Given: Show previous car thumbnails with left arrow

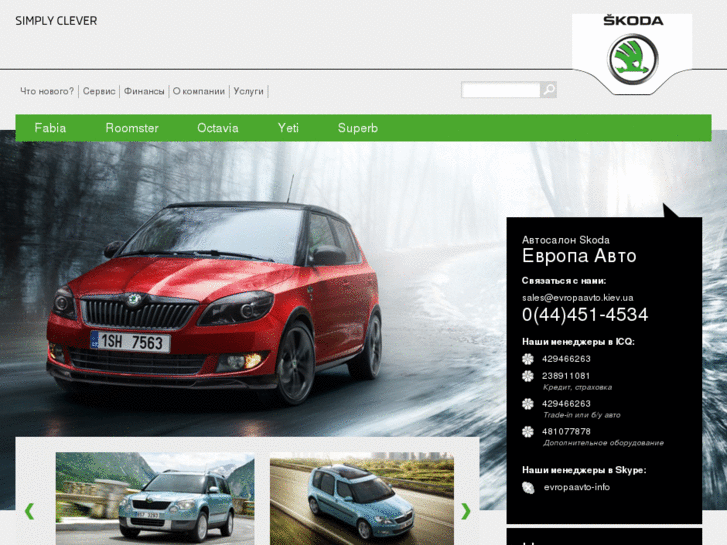Looking at the screenshot, I should pyautogui.click(x=29, y=511).
